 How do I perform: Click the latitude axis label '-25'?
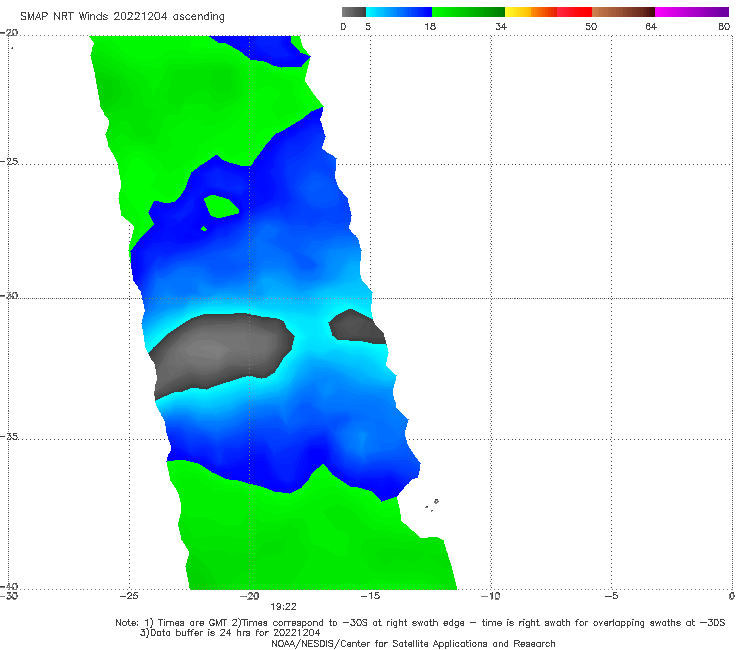point(9,161)
